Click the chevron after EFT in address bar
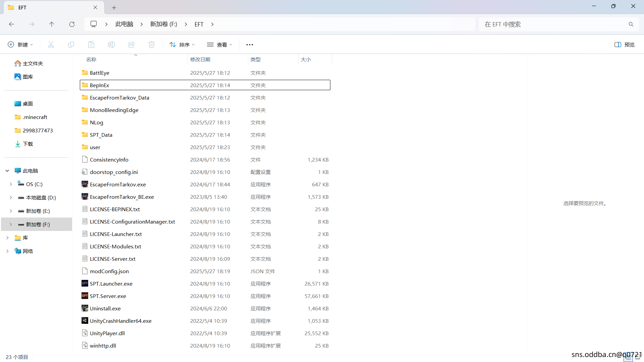This screenshot has height=362, width=644. coord(212,24)
